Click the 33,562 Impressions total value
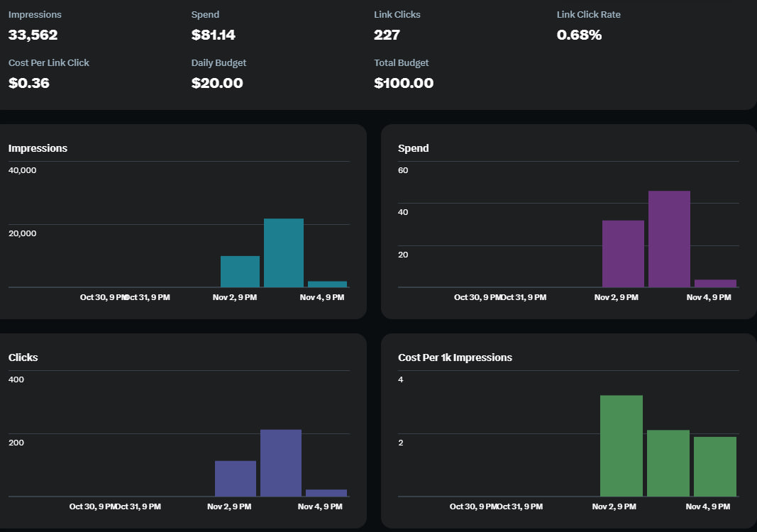This screenshot has height=532, width=757. pyautogui.click(x=33, y=35)
